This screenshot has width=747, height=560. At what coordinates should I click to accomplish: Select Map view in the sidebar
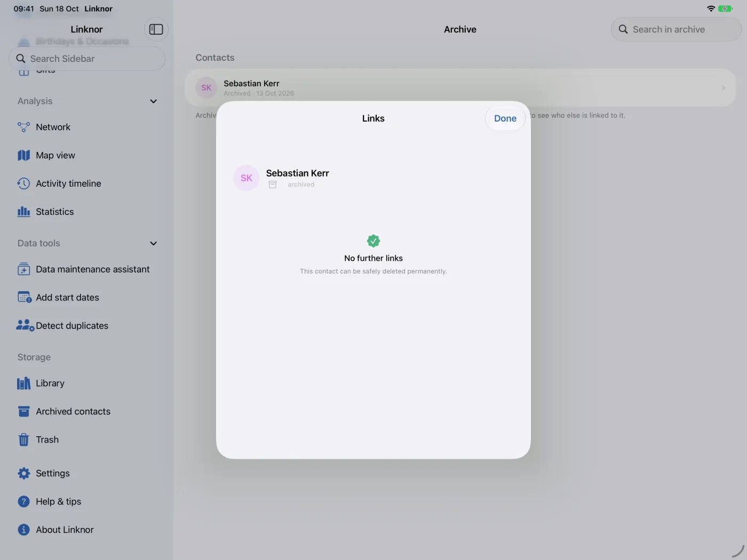[x=87, y=155]
